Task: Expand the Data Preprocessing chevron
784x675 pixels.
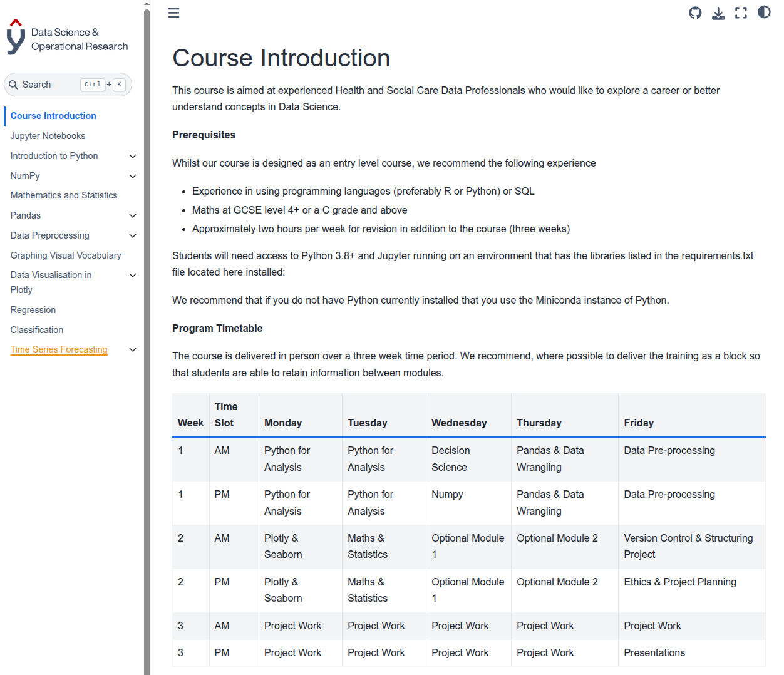Action: click(x=133, y=235)
